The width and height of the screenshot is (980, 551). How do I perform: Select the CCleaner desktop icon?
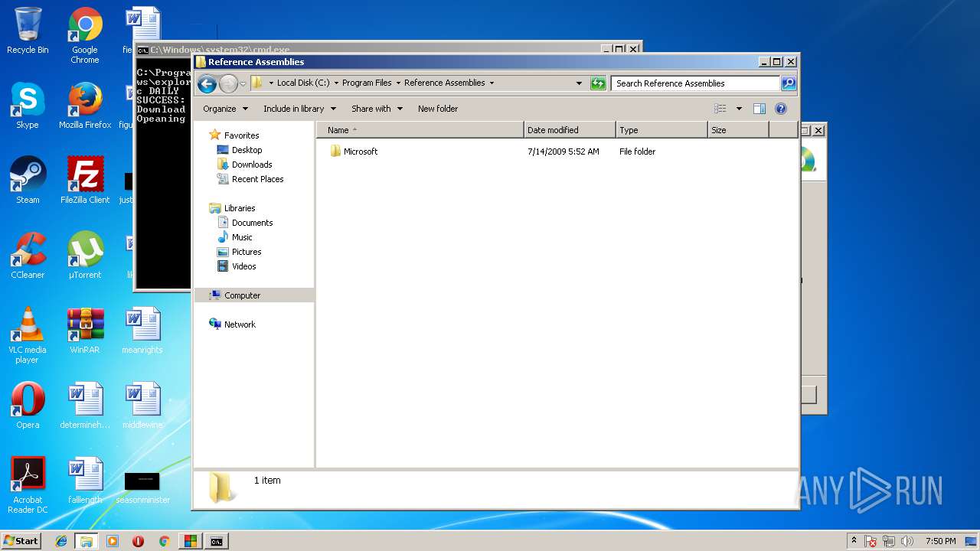pyautogui.click(x=28, y=256)
